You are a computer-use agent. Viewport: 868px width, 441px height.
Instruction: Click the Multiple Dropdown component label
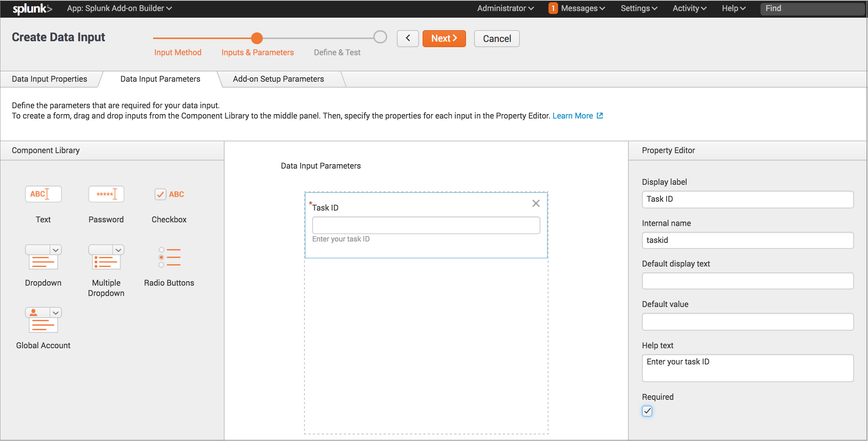pos(106,288)
